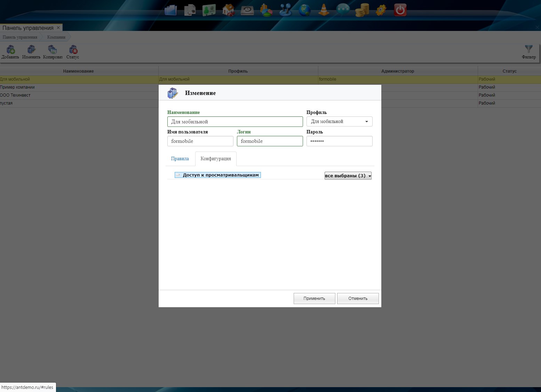Click the Наименование input field

tap(235, 122)
